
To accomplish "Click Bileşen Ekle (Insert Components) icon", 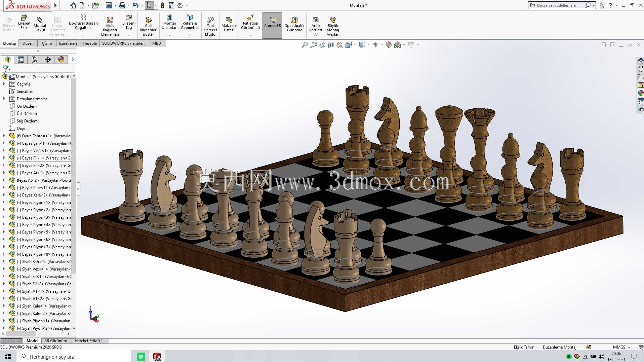I will click(24, 22).
